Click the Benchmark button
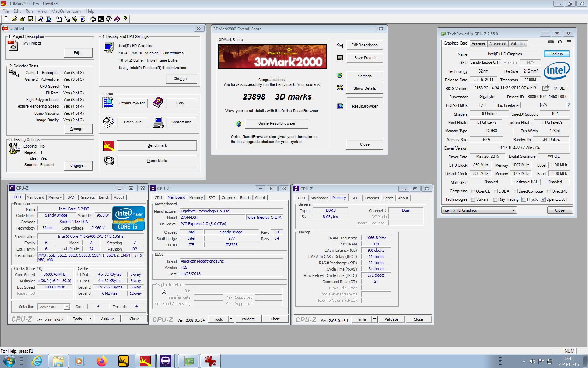Image resolution: width=588 pixels, height=368 pixels. point(157,145)
